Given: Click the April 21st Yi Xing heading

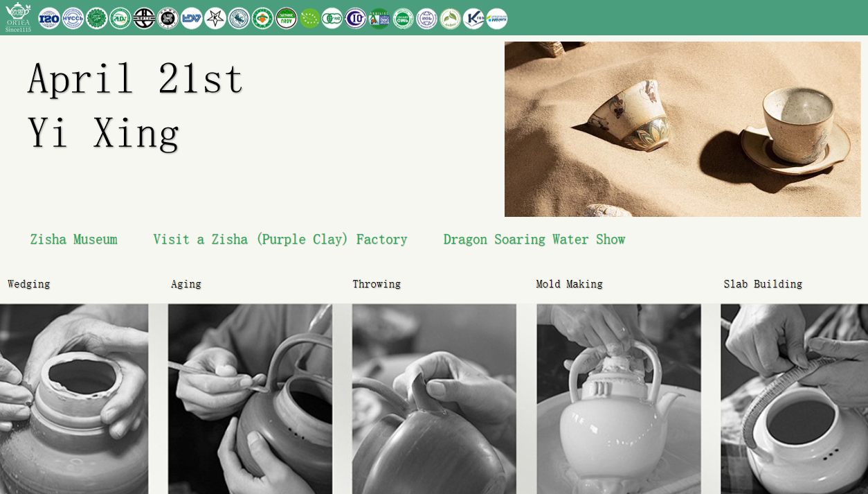Looking at the screenshot, I should (136, 105).
